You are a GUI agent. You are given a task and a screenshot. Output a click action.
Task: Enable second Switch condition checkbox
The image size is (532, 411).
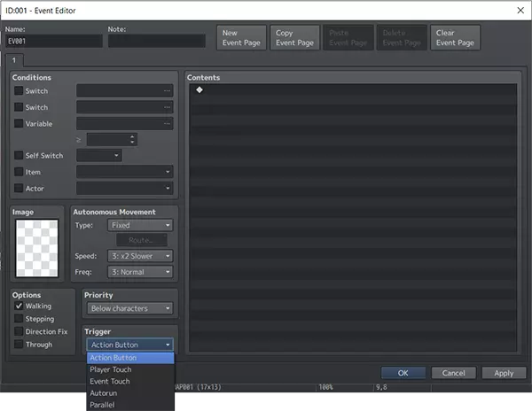coord(19,107)
